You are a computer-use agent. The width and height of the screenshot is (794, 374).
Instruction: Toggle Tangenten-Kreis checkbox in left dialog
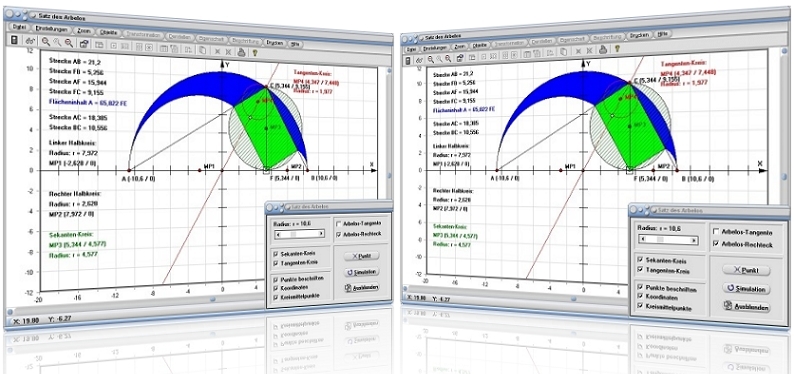[275, 263]
